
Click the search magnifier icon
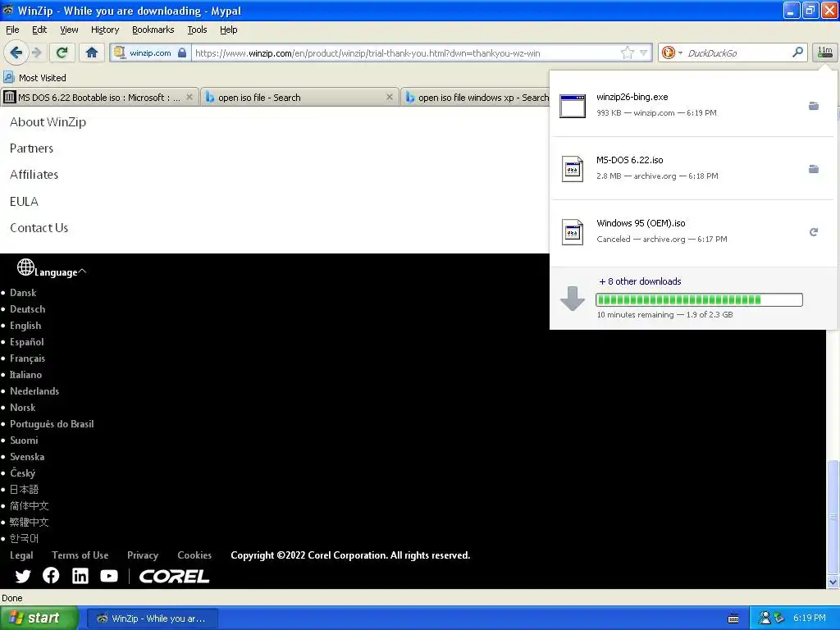coord(797,52)
